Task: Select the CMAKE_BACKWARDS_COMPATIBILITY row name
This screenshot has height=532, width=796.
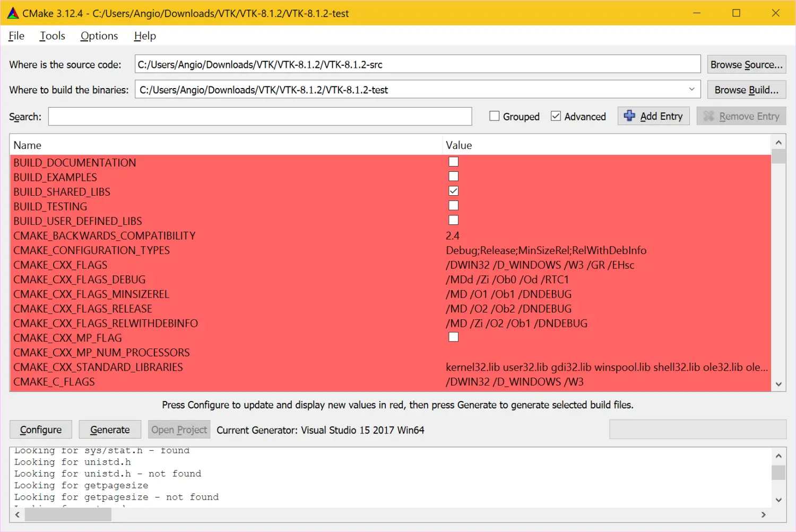Action: [x=105, y=236]
